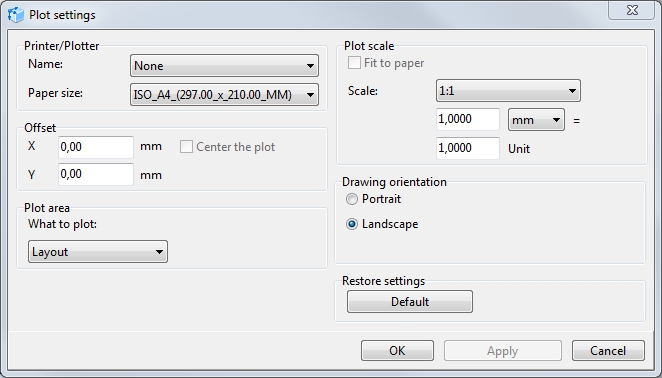Click the Plot settings title bar text
Image resolution: width=662 pixels, height=378 pixels.
(62, 15)
